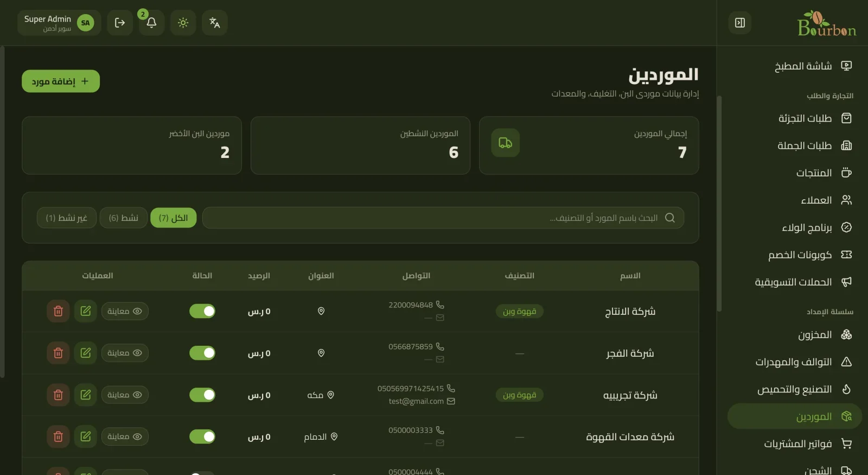Click location pin for شركة الفجر
The height and width of the screenshot is (475, 868).
(x=321, y=353)
